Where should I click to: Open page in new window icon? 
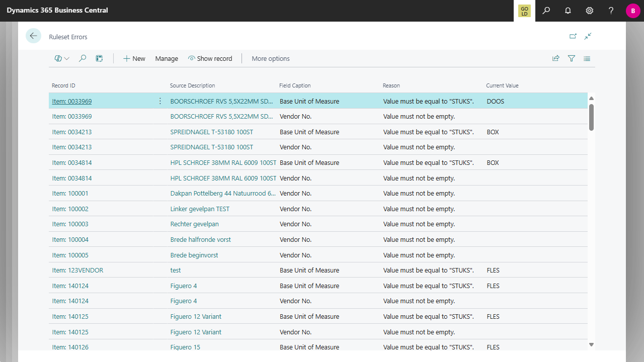pyautogui.click(x=573, y=36)
